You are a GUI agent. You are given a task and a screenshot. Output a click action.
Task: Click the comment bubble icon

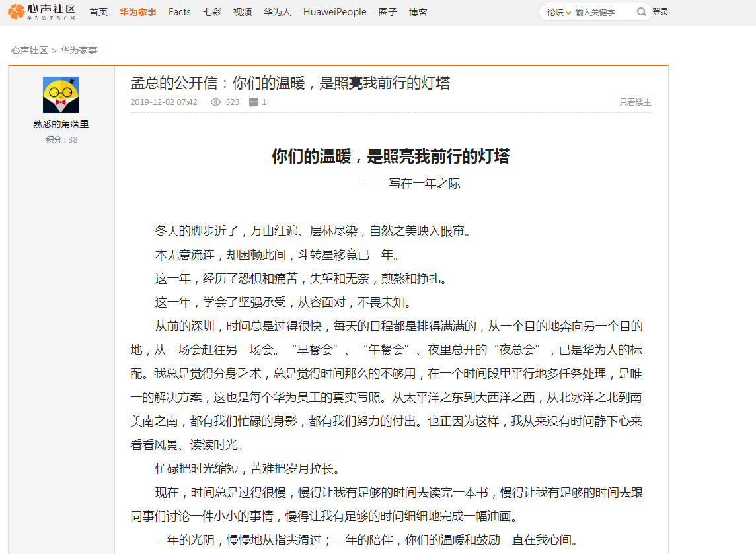(254, 102)
